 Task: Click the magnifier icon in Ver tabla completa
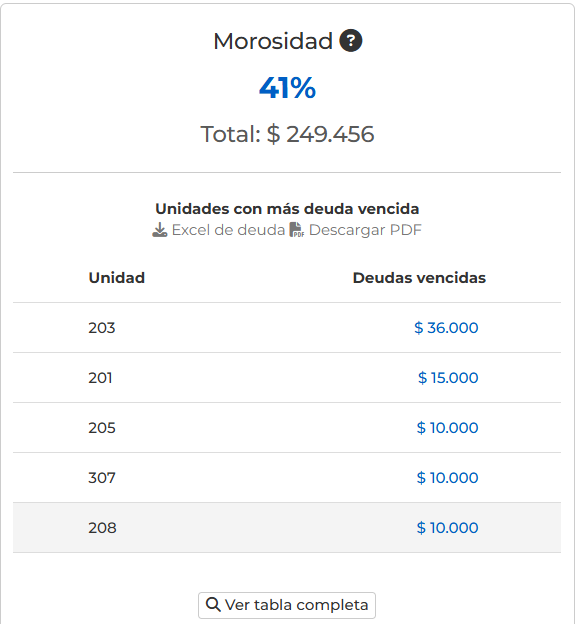coord(213,604)
